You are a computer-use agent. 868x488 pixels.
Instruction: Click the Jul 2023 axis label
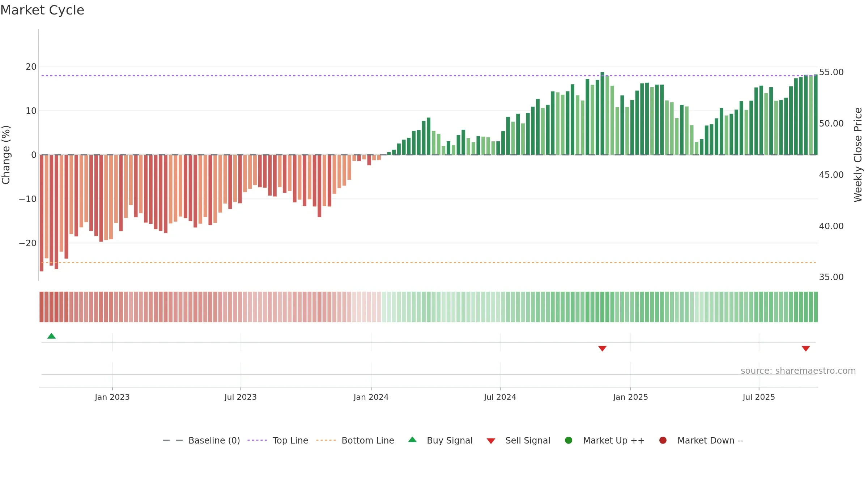[241, 397]
